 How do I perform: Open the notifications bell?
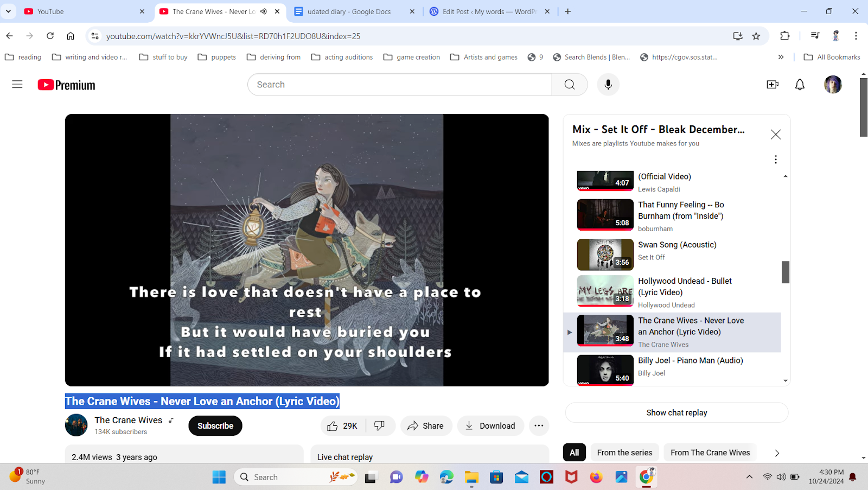tap(800, 85)
